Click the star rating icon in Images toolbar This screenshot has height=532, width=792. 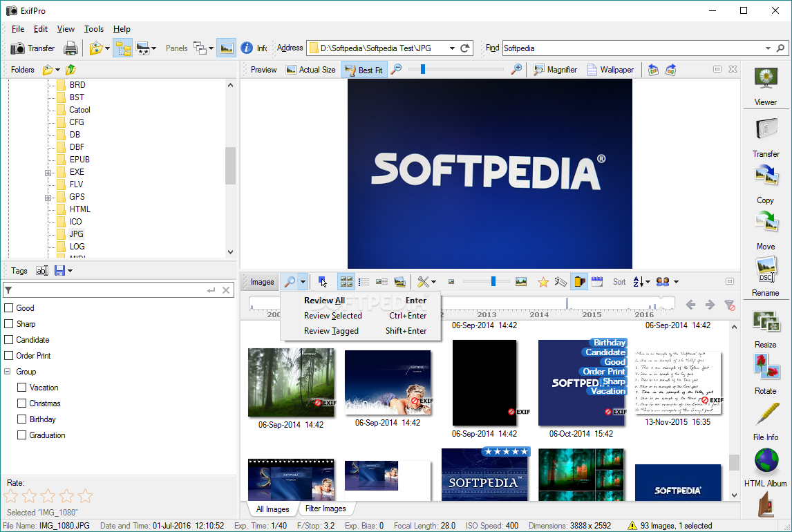[x=543, y=282]
